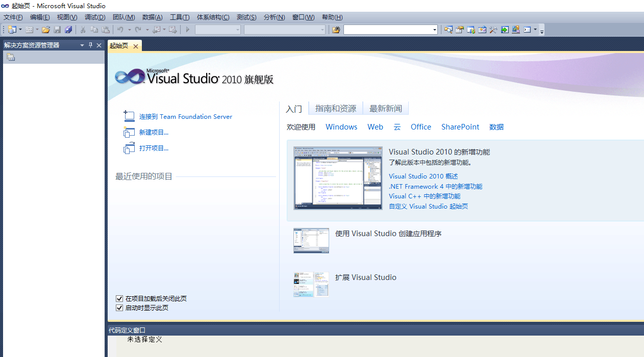Open the Office category link
Viewport: 644px width, 357px height.
421,127
